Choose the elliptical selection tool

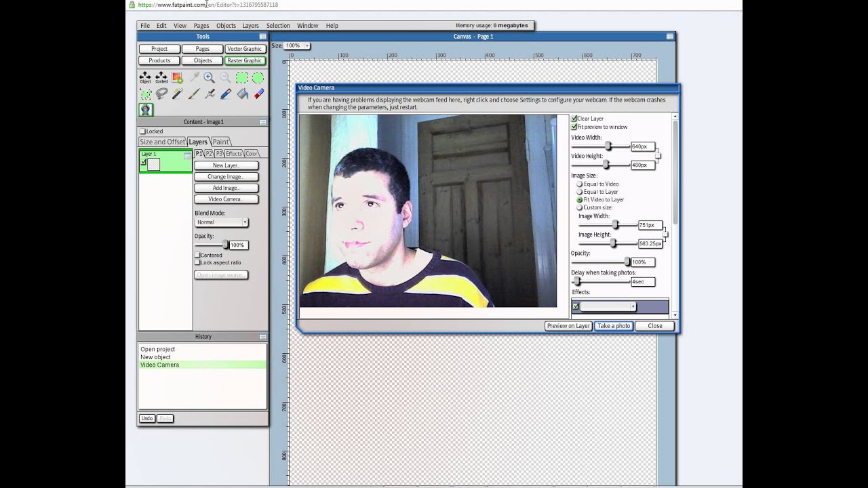[258, 78]
